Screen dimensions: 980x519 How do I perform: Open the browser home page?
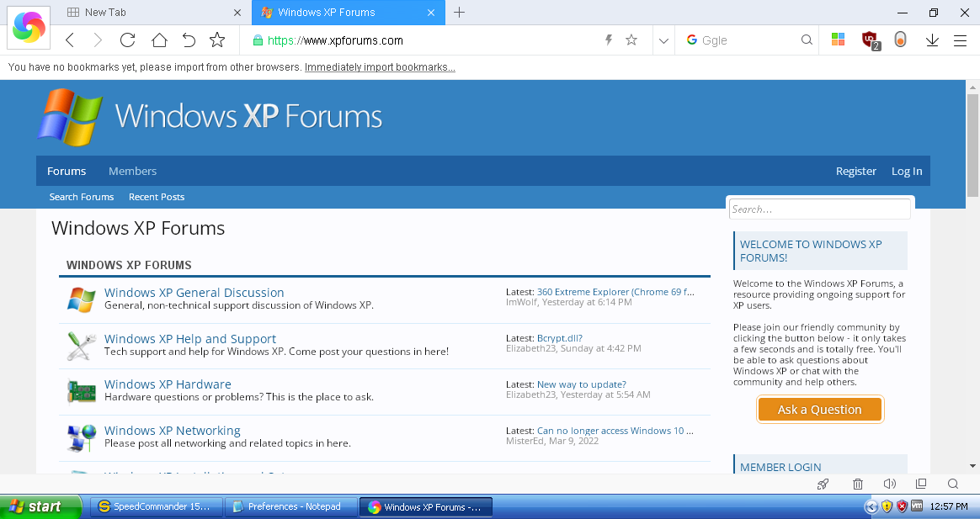point(159,40)
